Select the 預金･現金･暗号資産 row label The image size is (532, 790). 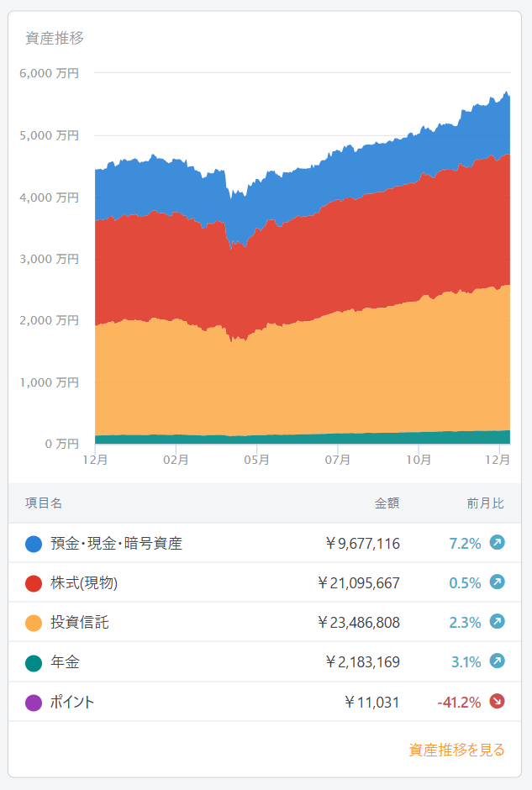(x=116, y=544)
